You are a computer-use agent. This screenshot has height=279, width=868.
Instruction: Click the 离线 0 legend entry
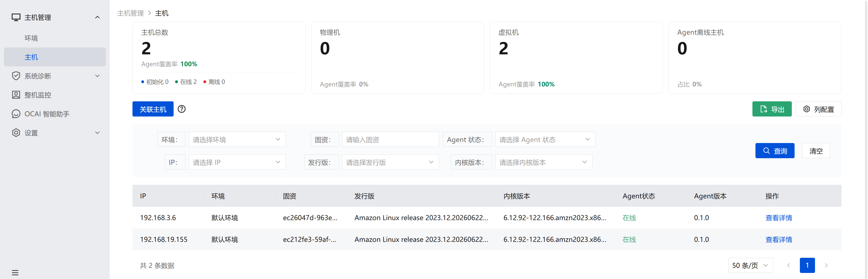(214, 82)
